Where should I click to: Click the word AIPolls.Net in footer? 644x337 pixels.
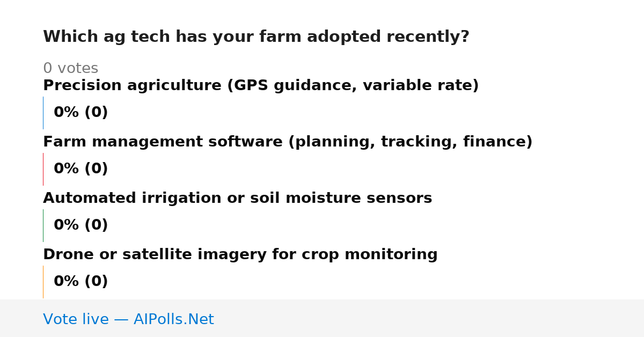click(x=174, y=320)
